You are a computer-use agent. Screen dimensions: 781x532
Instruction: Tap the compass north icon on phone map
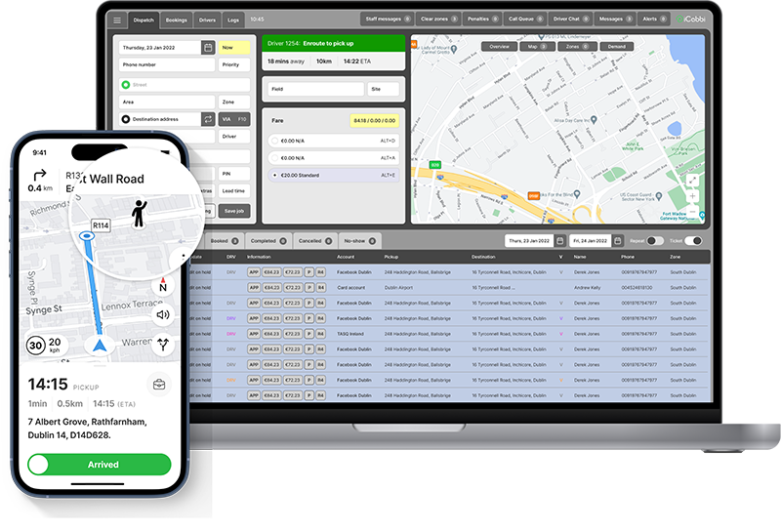point(162,286)
